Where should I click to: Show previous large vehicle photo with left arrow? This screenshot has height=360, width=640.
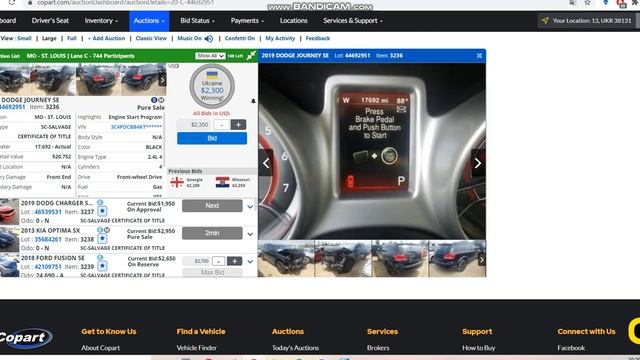[266, 163]
